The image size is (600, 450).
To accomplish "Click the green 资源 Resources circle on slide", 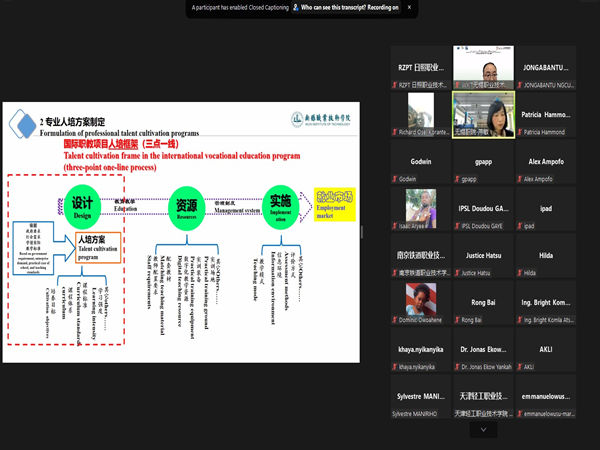I will pos(184,203).
